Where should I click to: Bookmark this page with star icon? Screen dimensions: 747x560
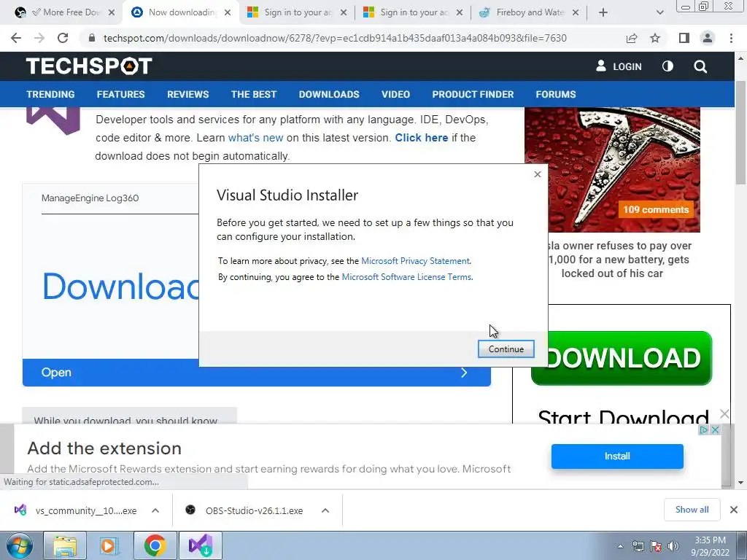(x=655, y=38)
